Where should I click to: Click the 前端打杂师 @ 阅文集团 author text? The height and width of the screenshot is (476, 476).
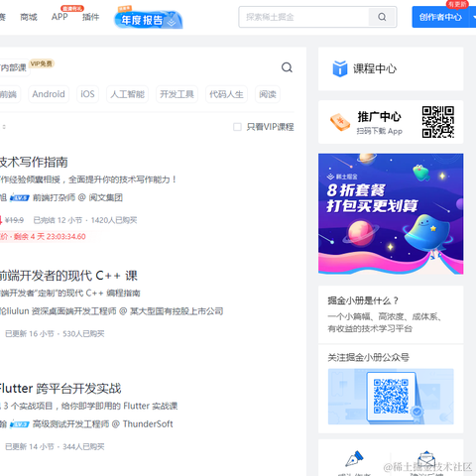coord(77,197)
